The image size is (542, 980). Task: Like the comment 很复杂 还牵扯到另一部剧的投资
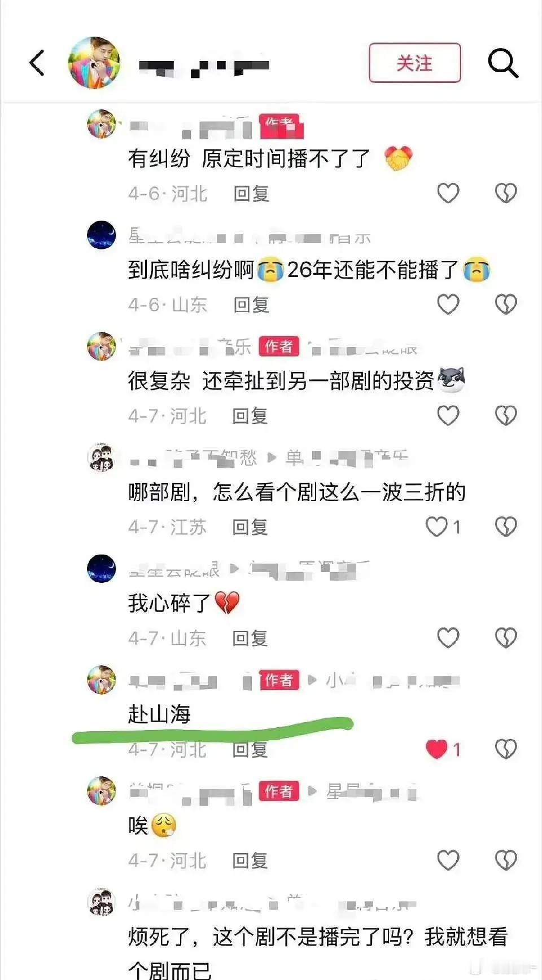(x=448, y=415)
